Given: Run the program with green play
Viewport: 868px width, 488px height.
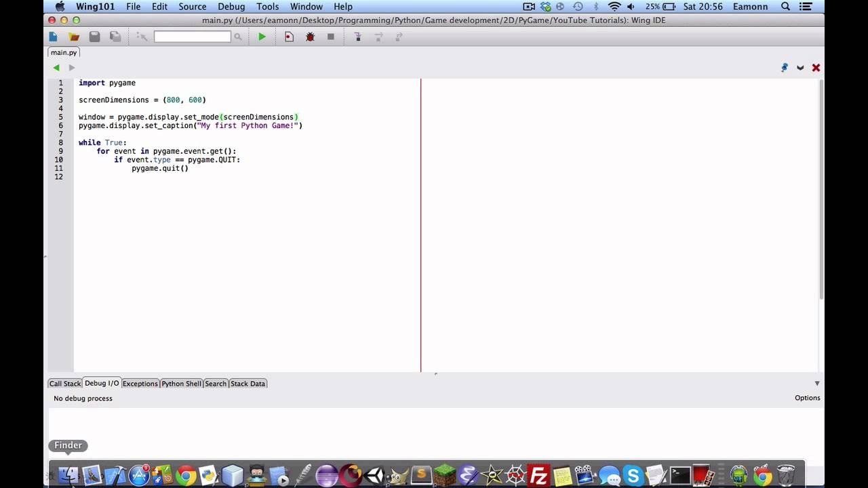Looking at the screenshot, I should point(262,37).
